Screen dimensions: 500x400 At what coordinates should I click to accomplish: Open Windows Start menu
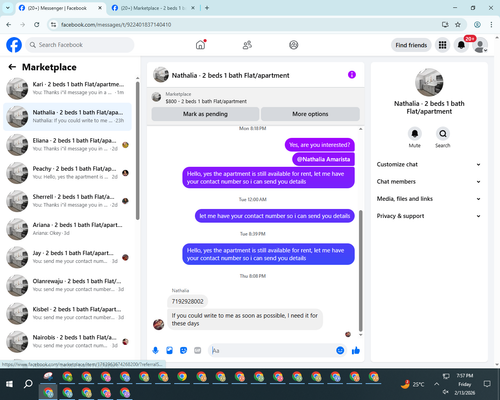(9, 384)
